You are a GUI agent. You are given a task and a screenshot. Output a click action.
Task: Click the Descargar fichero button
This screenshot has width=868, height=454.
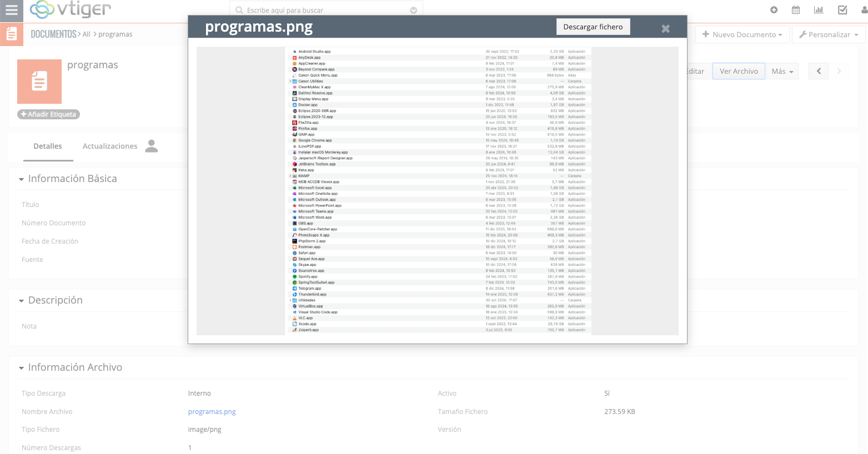[593, 27]
